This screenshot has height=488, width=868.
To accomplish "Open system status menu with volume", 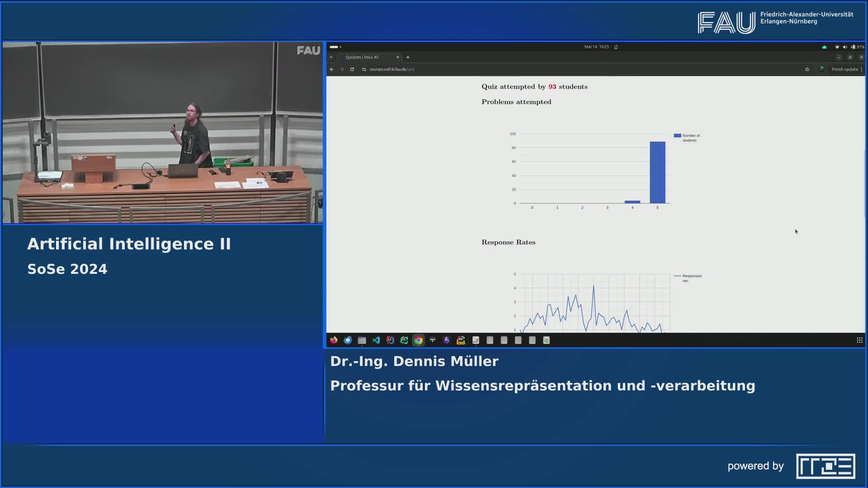I will click(844, 47).
